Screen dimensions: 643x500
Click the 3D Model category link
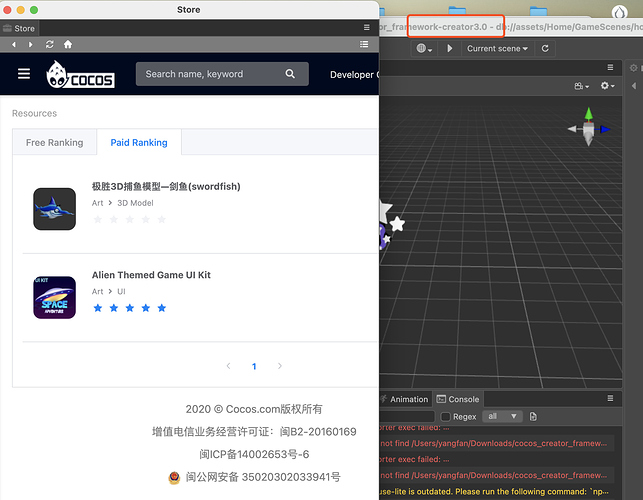[135, 203]
